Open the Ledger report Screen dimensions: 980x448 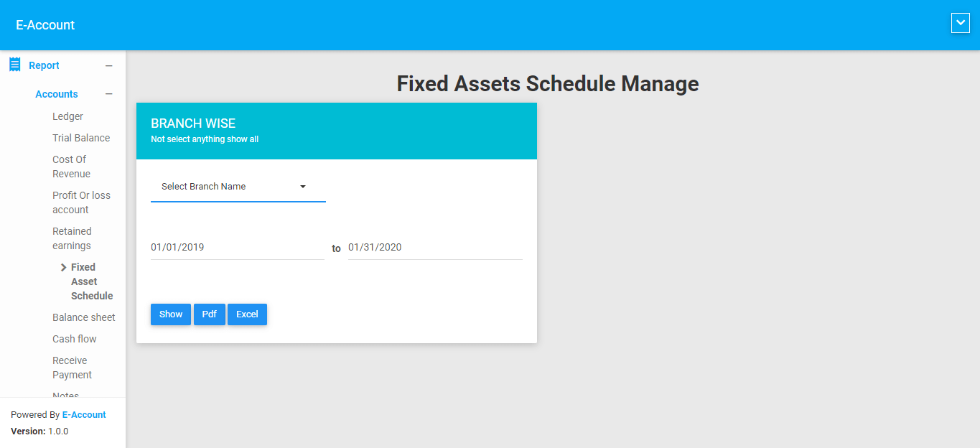point(67,116)
